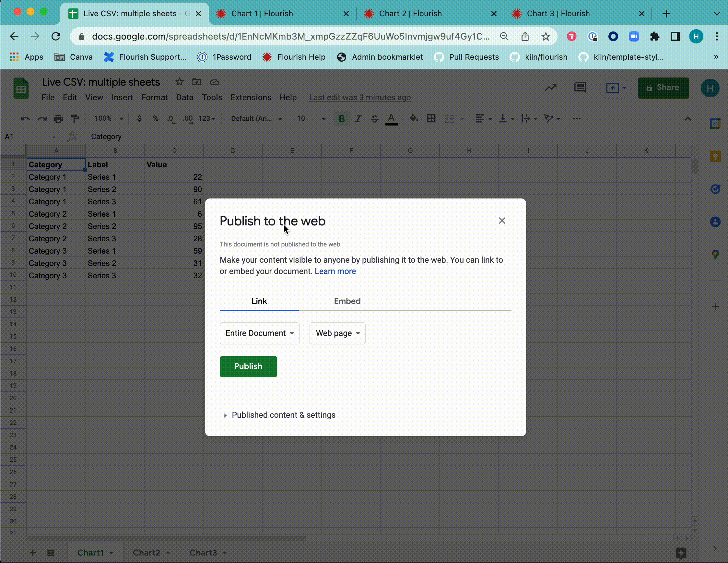Open the Web page format dropdown
Screen dimensions: 728x563
337,333
